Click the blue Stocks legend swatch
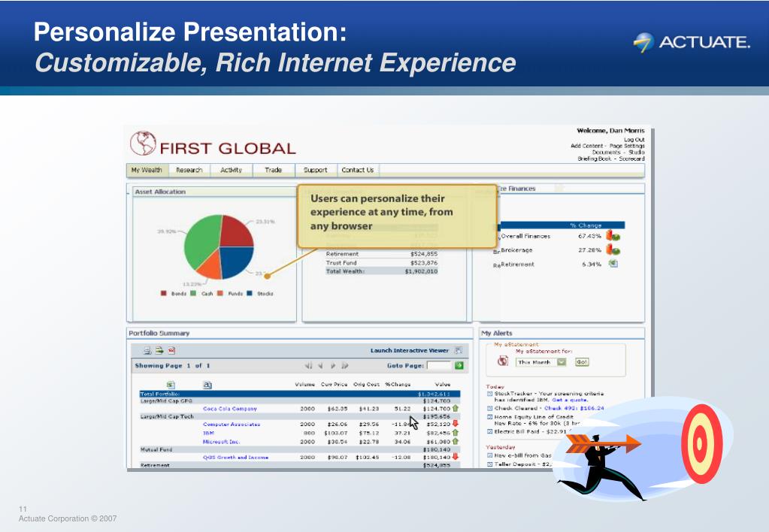The width and height of the screenshot is (769, 532). coord(249,293)
